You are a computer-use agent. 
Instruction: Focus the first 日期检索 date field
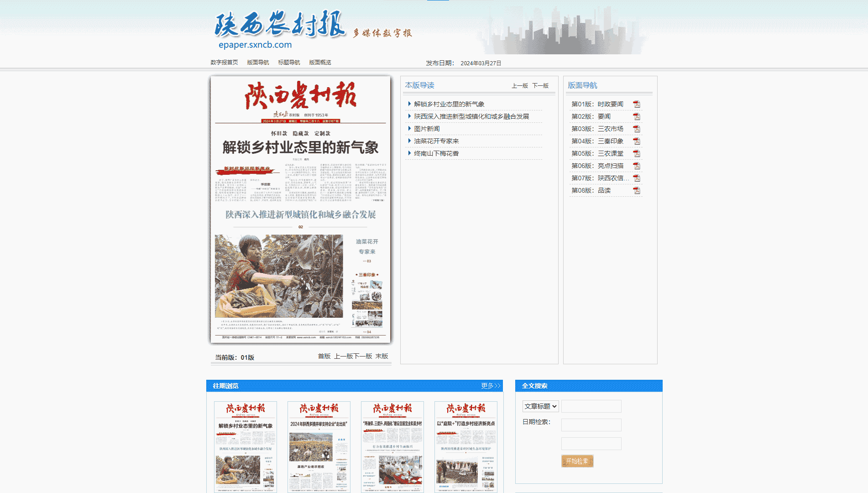[591, 425]
